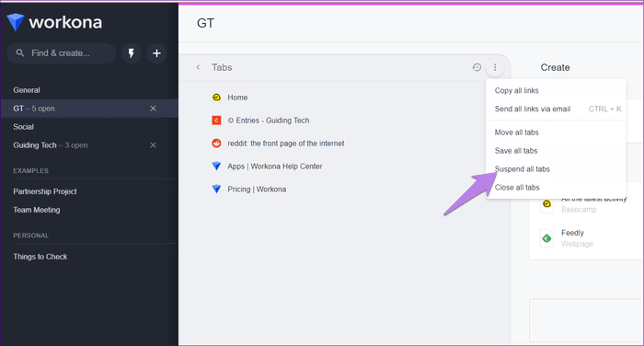Click the Home tab's yellow Basecamp icon
The width and height of the screenshot is (644, 346).
point(216,98)
